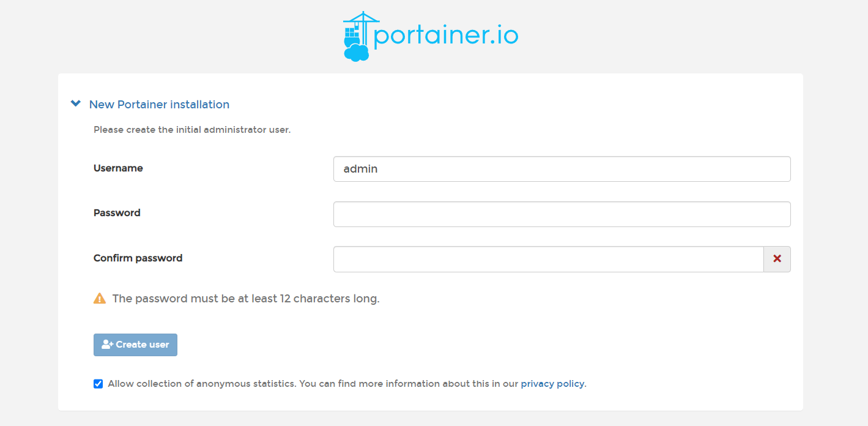
Task: Click the Portainer.io logo
Action: [431, 36]
